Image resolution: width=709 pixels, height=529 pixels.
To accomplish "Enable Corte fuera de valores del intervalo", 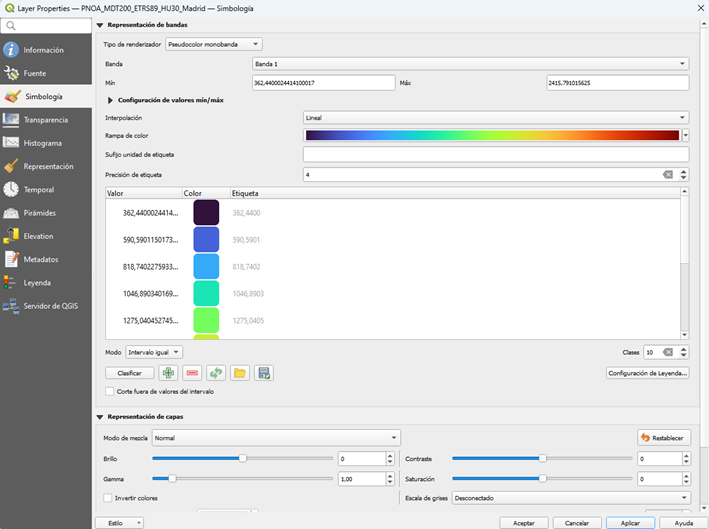I will tap(109, 392).
